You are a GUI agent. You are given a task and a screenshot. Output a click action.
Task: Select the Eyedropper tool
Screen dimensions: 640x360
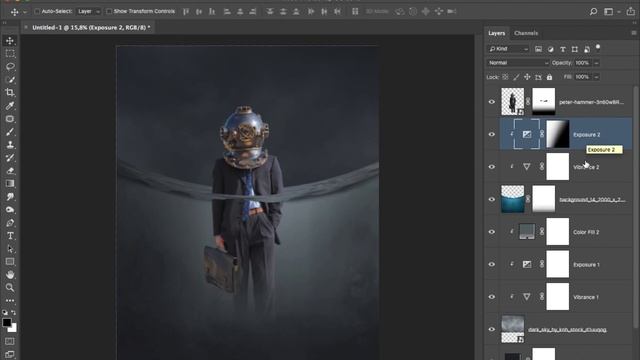click(x=10, y=106)
